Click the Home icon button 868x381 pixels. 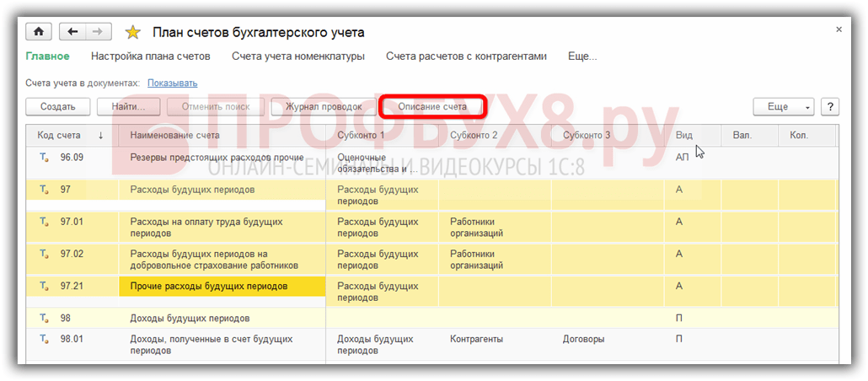click(x=40, y=32)
